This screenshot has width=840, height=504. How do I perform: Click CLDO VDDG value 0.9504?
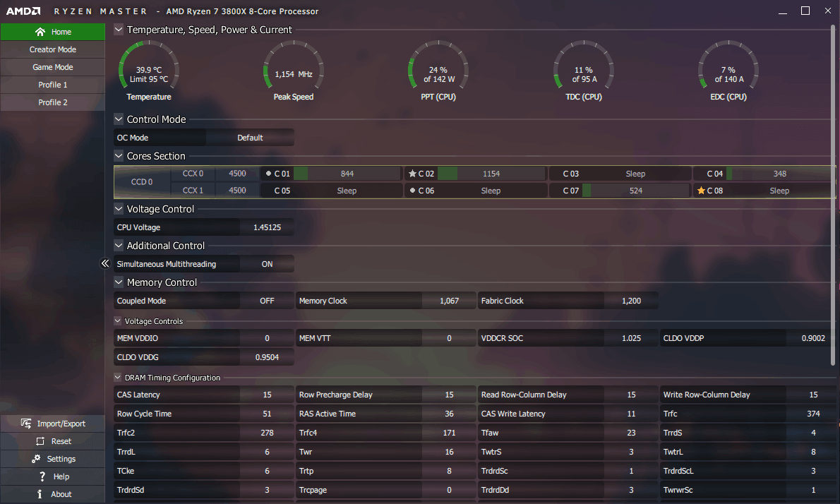267,357
